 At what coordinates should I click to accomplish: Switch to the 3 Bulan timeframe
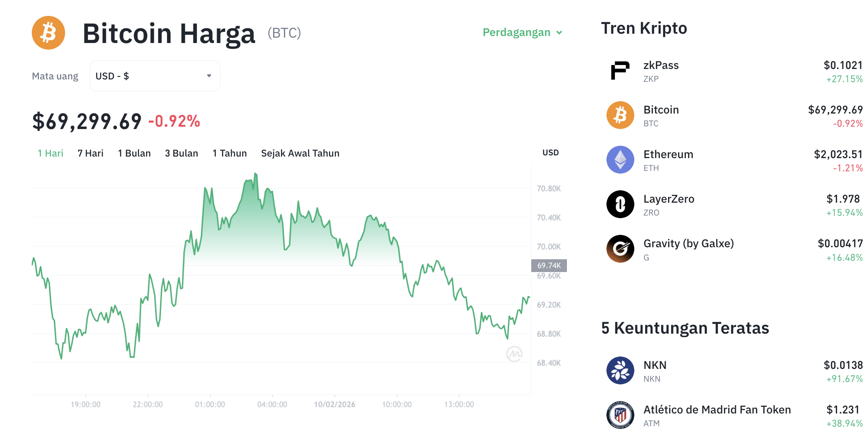point(181,153)
